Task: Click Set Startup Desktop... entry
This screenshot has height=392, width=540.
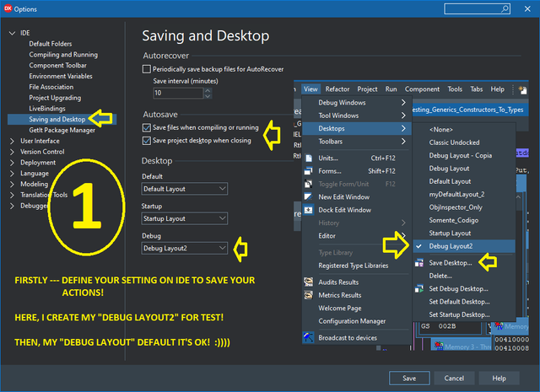Action: click(x=464, y=314)
